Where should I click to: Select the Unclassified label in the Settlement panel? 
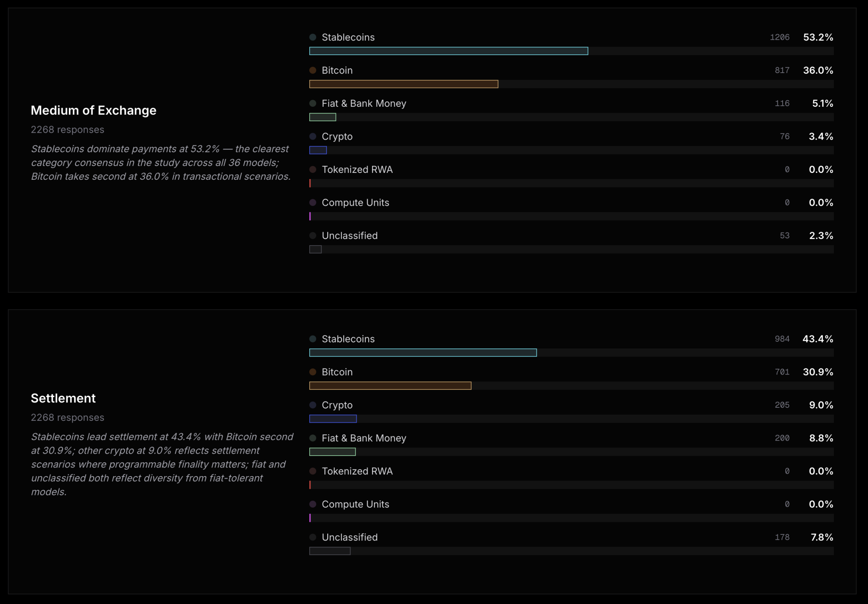click(349, 537)
